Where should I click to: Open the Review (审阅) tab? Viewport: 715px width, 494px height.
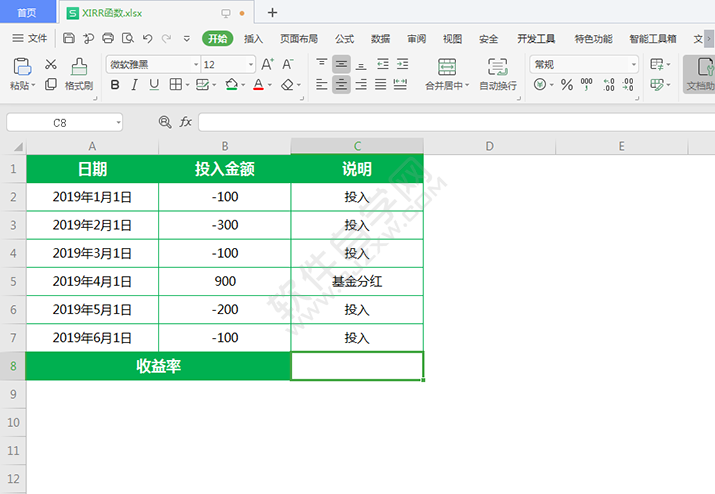[416, 39]
